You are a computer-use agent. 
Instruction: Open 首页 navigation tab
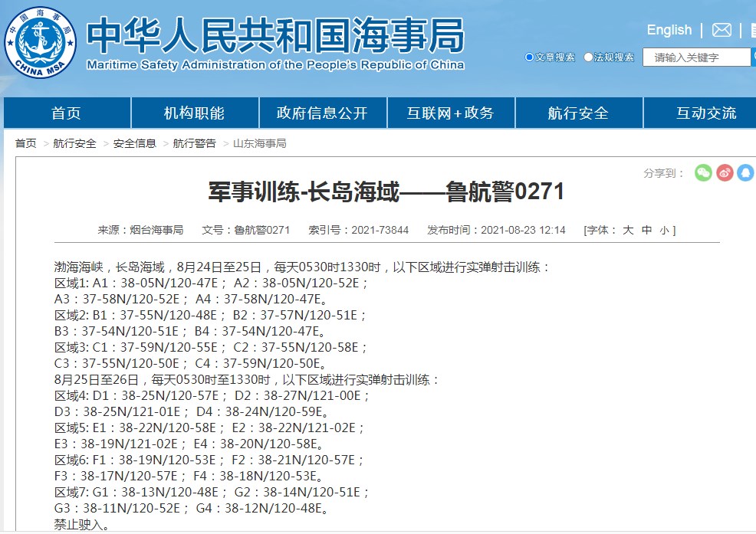tap(67, 113)
